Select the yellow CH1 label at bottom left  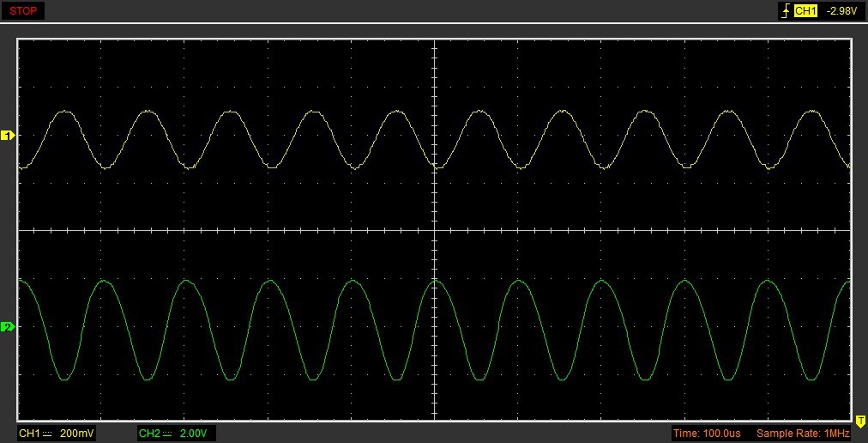point(30,434)
